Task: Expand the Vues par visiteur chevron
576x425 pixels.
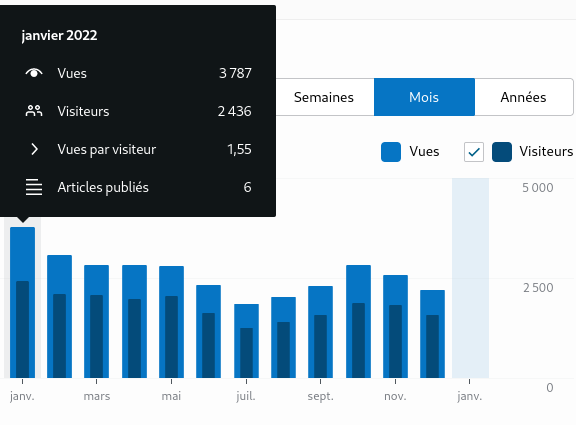Action: (34, 149)
